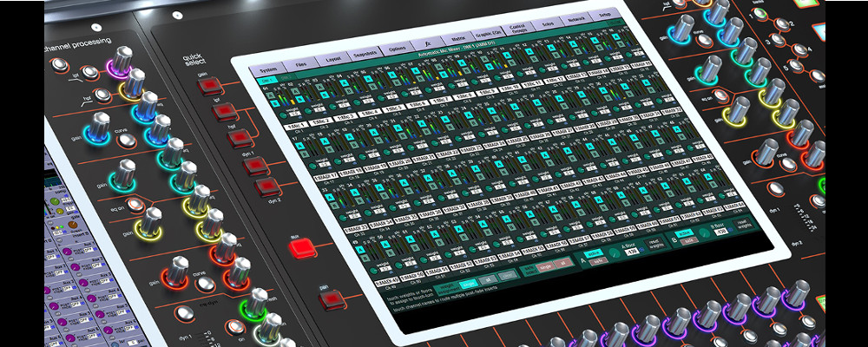This screenshot has width=868, height=347.
Task: Tap the A floor value field
Action: [632, 252]
